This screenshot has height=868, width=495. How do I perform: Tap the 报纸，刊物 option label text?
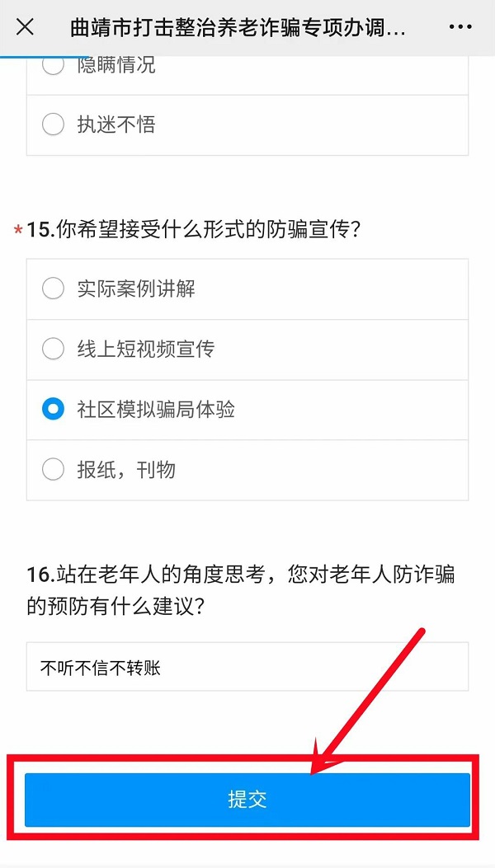[x=126, y=470]
